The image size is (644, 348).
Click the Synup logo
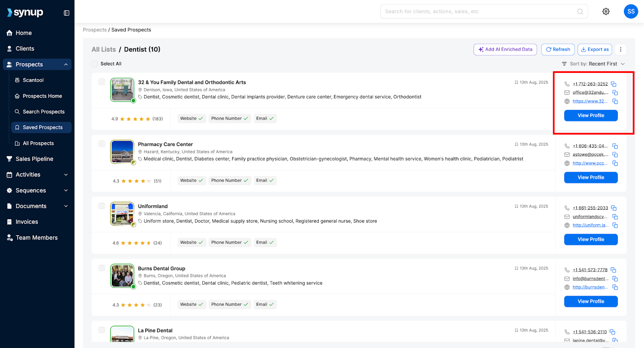click(x=25, y=12)
